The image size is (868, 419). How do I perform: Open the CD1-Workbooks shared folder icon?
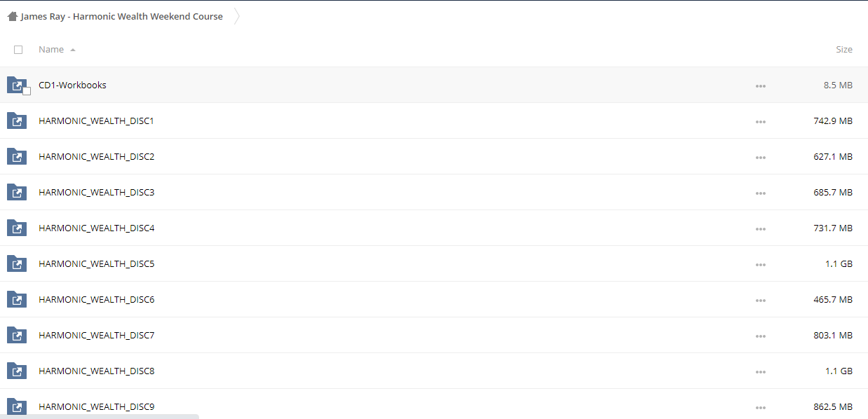pyautogui.click(x=17, y=85)
